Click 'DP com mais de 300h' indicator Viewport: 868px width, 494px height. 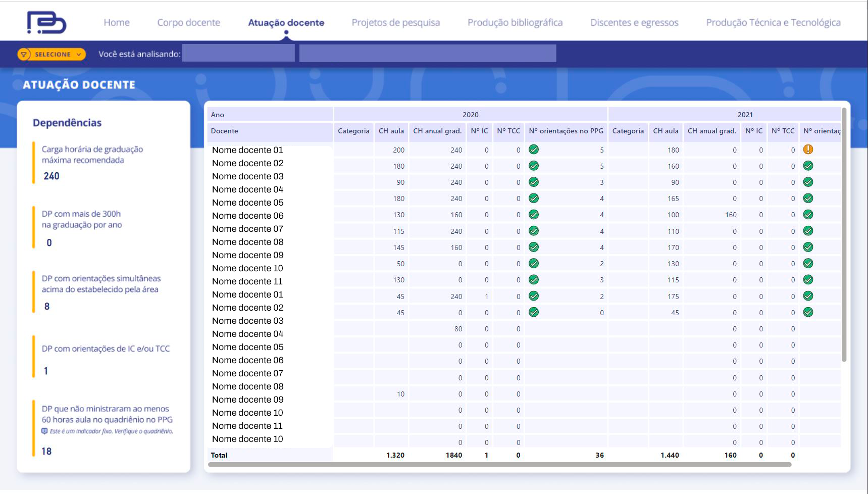point(82,219)
